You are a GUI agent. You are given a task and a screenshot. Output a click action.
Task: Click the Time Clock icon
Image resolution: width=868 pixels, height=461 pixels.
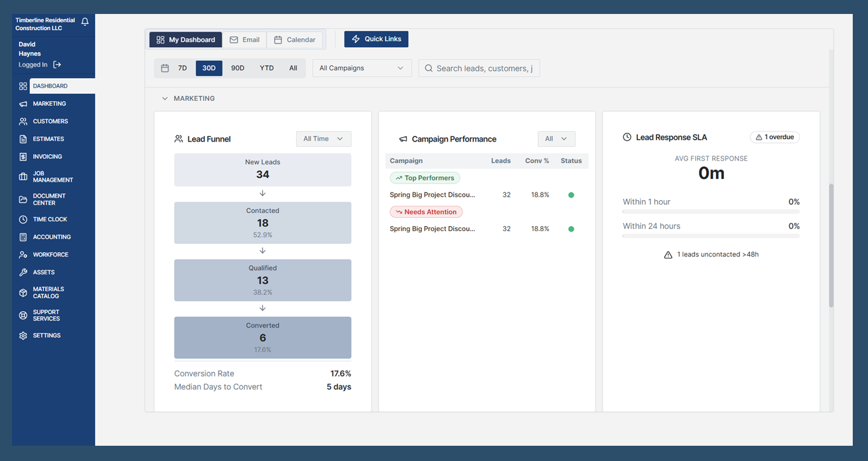tap(23, 220)
